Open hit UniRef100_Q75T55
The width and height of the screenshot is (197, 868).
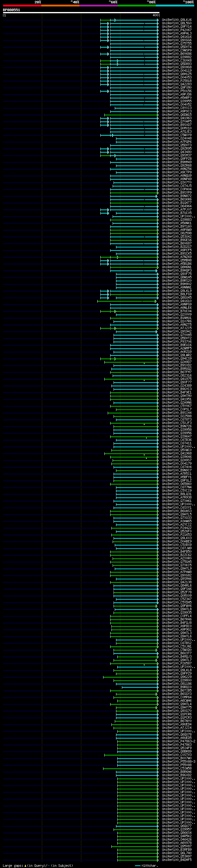point(177,43)
